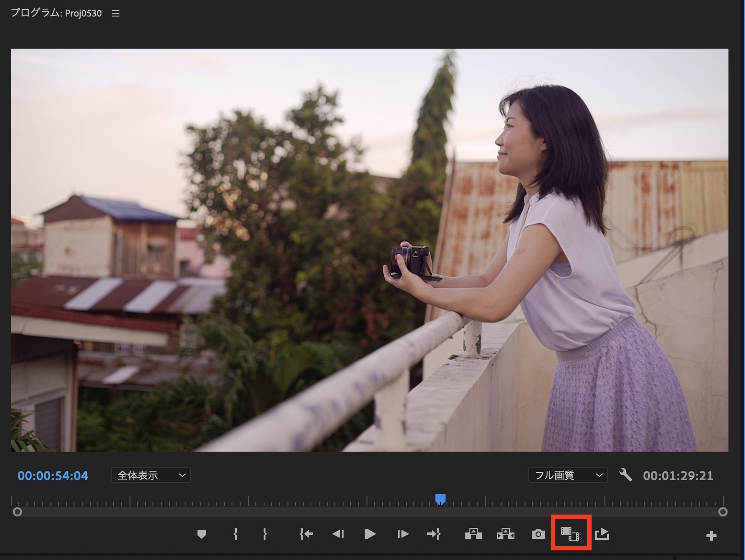Image resolution: width=745 pixels, height=560 pixels.
Task: Select the プログラム: Proj0530 panel title
Action: [56, 13]
